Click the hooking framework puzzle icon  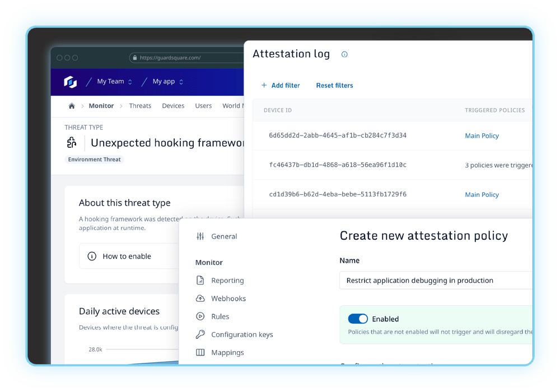(x=72, y=142)
